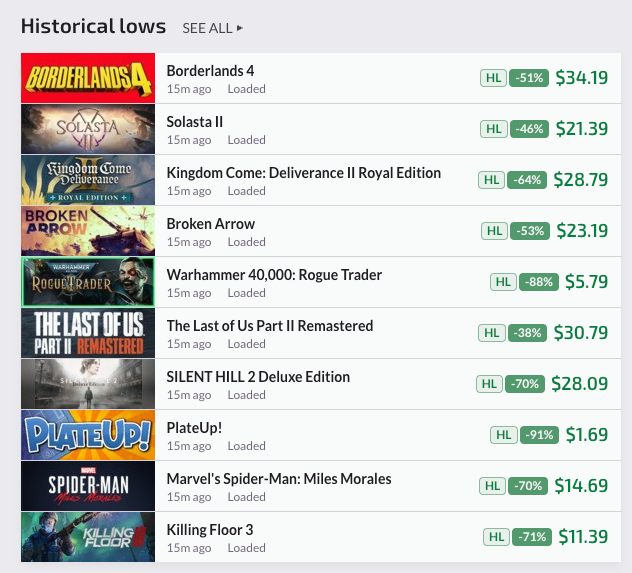Click 15m ago under Broken Arrow

[x=189, y=242]
